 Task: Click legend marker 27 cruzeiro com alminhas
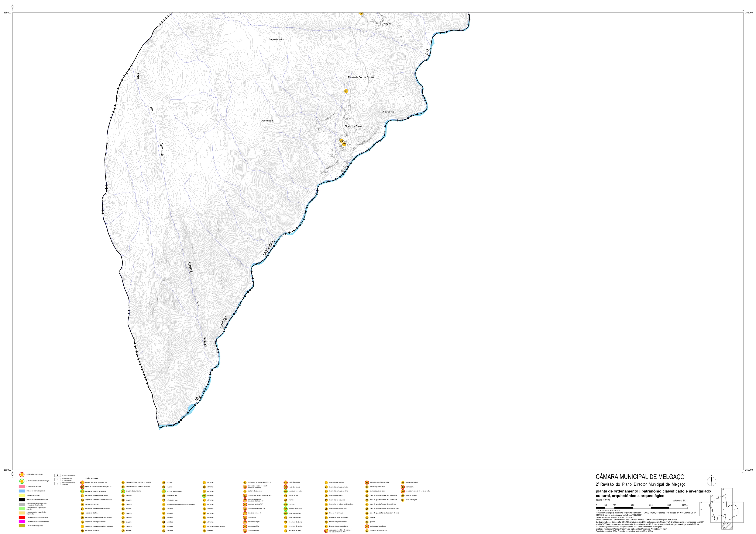[164, 491]
